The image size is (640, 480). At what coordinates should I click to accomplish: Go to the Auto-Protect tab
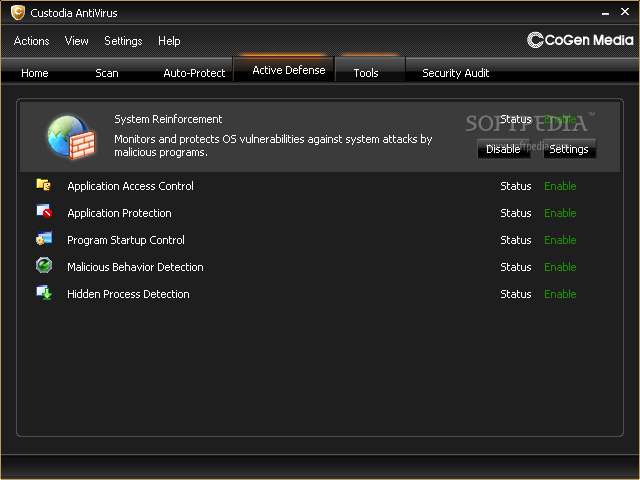194,73
